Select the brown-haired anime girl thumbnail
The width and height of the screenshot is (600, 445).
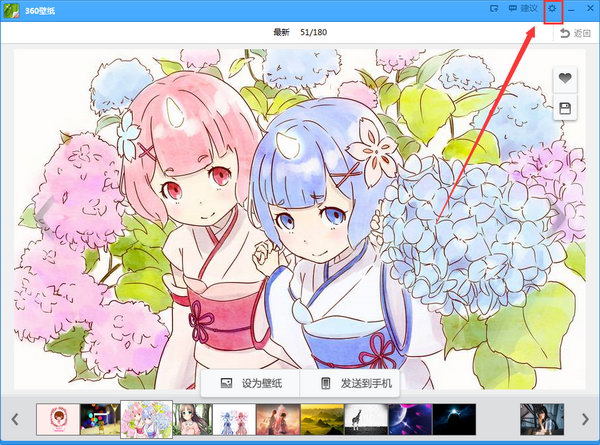193,419
